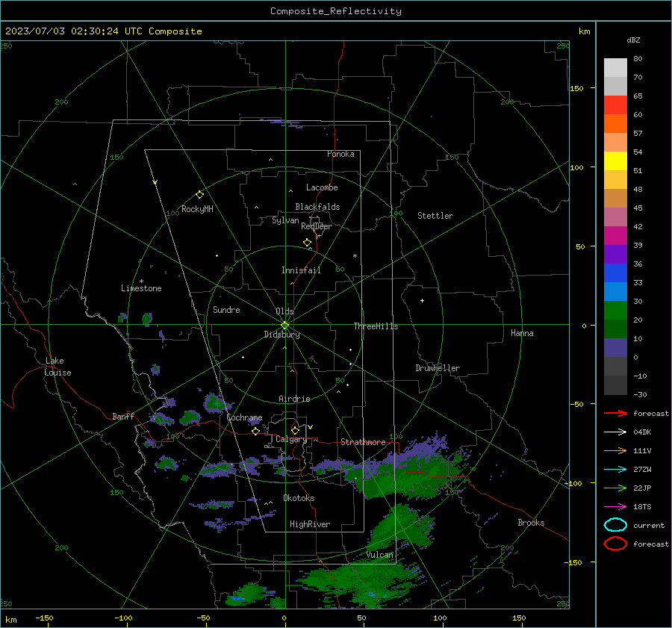Click the Limestone label

click(141, 288)
